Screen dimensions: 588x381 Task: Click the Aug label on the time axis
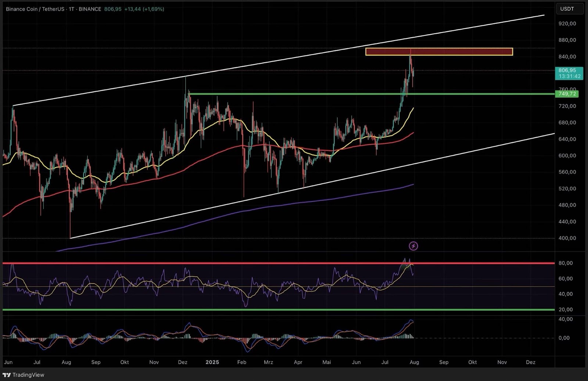[x=414, y=362]
